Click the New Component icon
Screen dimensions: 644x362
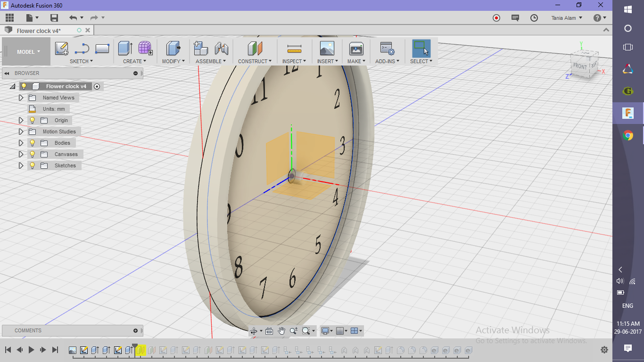pyautogui.click(x=201, y=49)
